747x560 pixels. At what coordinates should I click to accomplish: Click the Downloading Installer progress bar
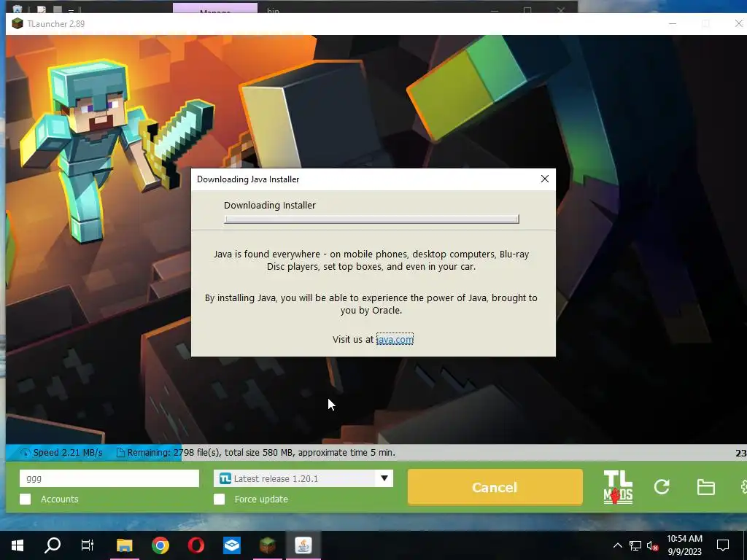tap(371, 219)
